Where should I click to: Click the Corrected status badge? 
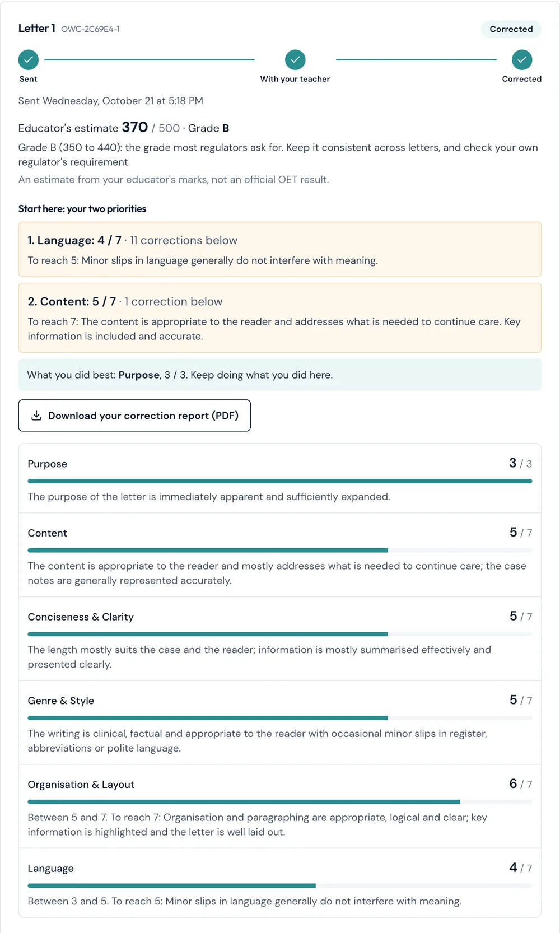tap(511, 29)
